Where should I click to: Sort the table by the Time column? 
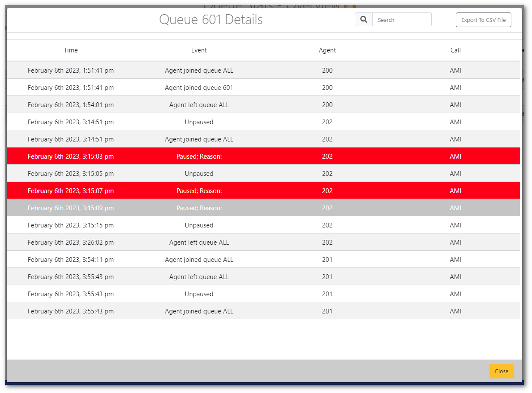[x=71, y=50]
